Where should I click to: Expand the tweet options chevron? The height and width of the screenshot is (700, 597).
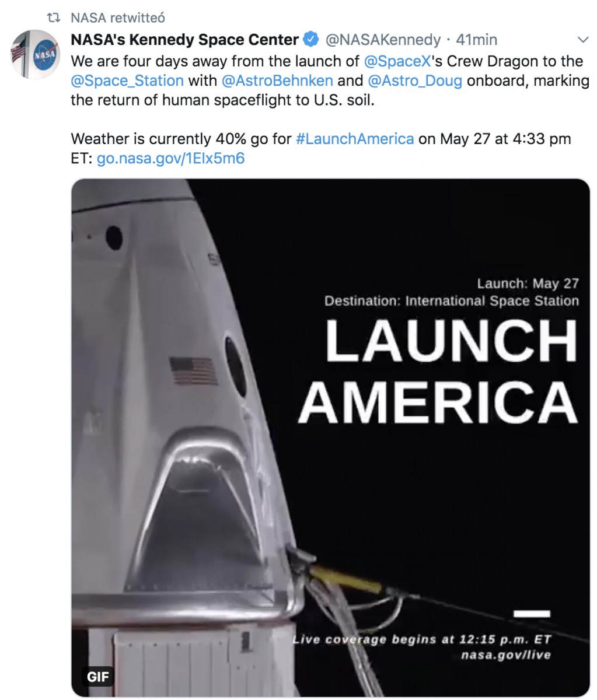[582, 40]
